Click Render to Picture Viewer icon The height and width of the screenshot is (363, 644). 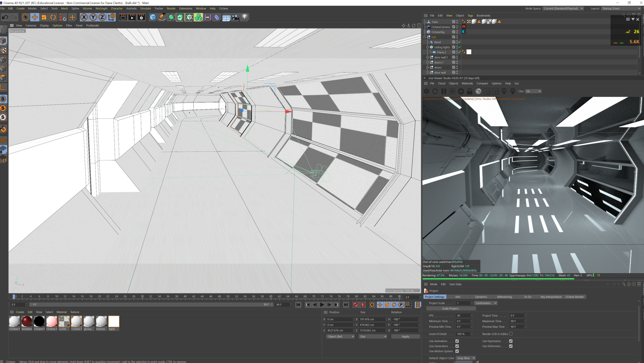click(x=132, y=17)
